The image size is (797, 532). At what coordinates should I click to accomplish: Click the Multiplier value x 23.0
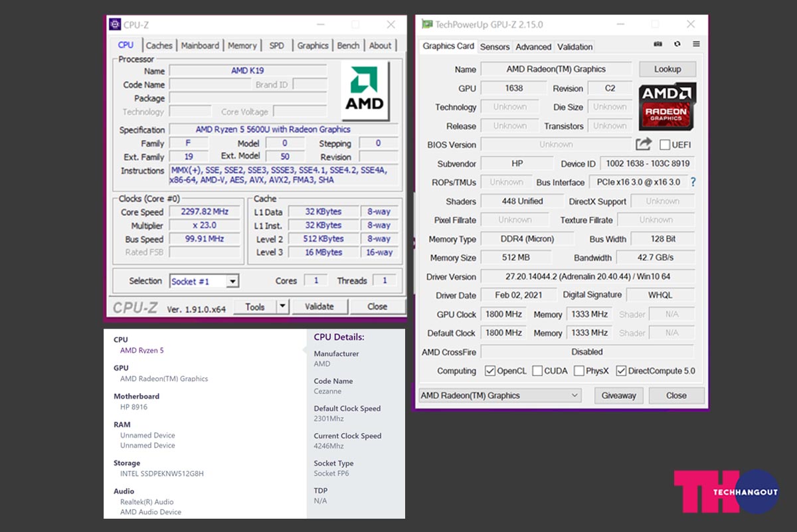click(x=204, y=225)
